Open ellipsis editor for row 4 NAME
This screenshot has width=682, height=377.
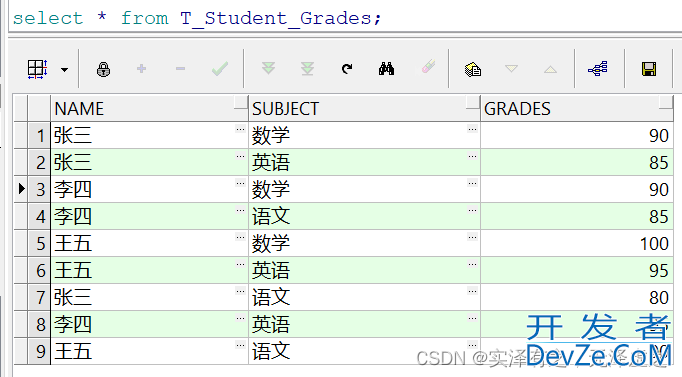coord(240,210)
